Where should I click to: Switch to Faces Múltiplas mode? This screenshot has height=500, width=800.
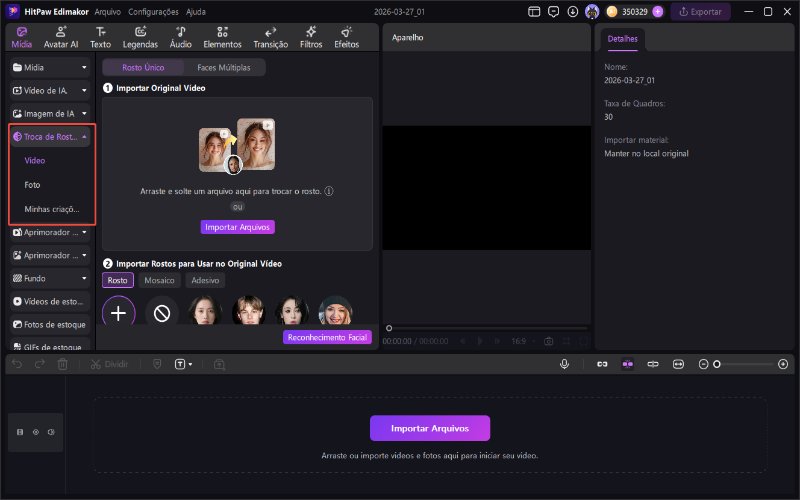tap(225, 68)
